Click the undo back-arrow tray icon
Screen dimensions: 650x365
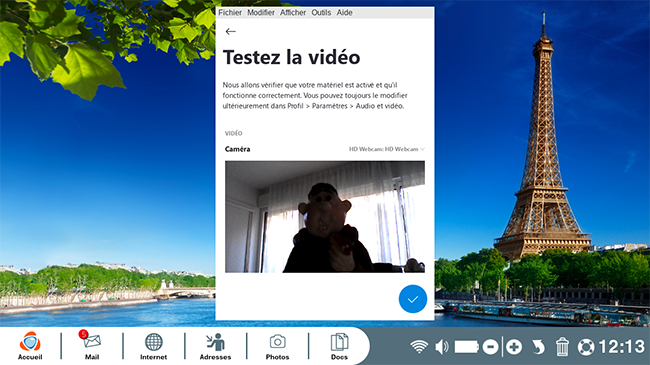tap(538, 347)
